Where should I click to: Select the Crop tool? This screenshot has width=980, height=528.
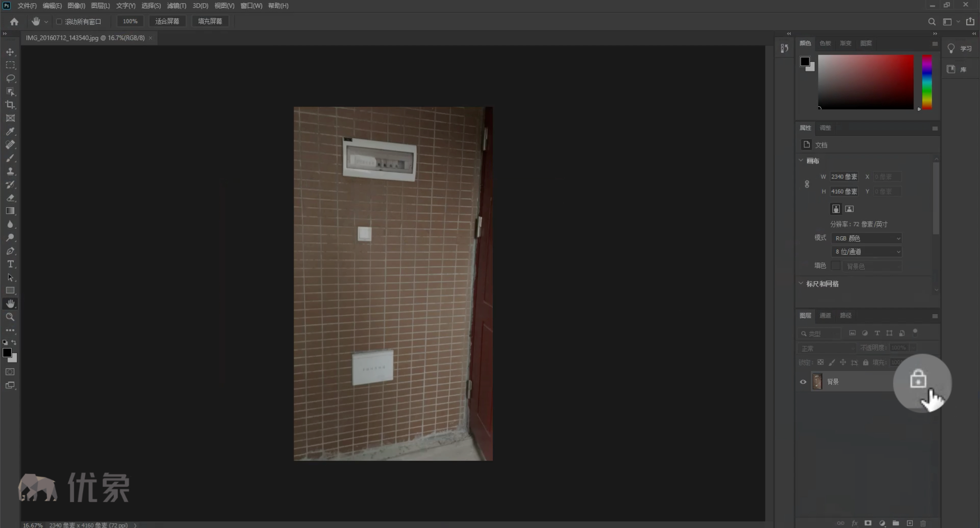point(10,105)
